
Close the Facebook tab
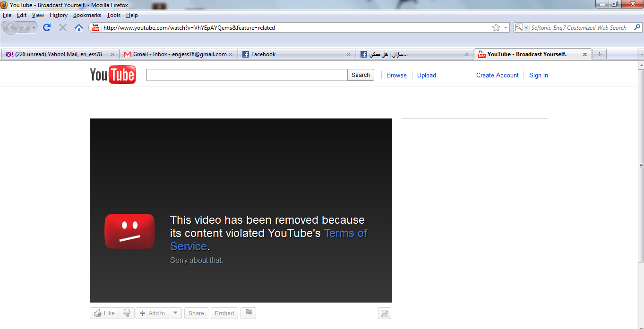(349, 54)
